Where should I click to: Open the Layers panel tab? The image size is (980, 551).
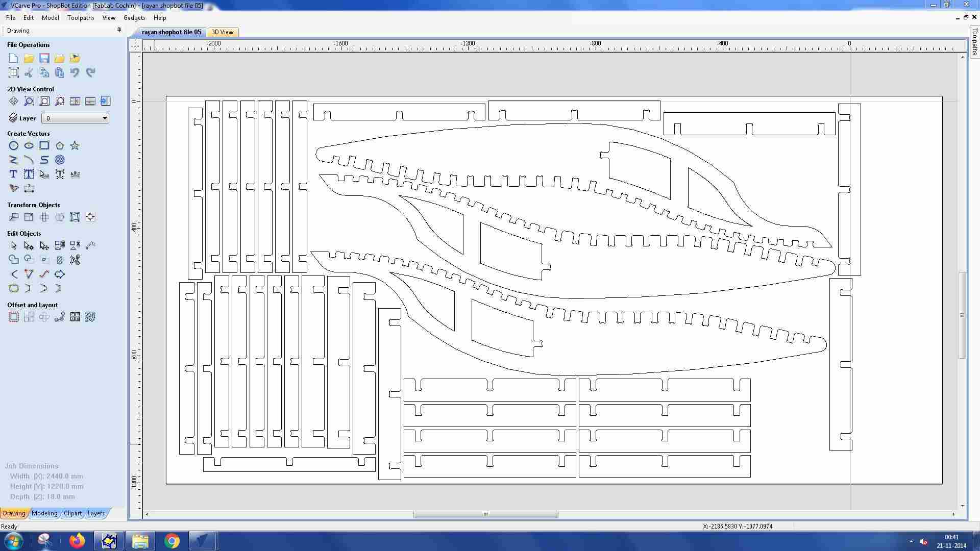(x=96, y=513)
